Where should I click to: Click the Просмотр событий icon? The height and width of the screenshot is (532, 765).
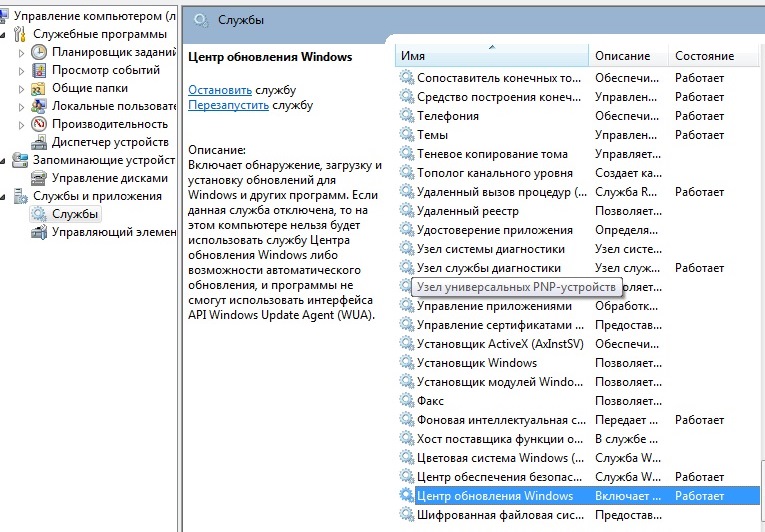[39, 70]
